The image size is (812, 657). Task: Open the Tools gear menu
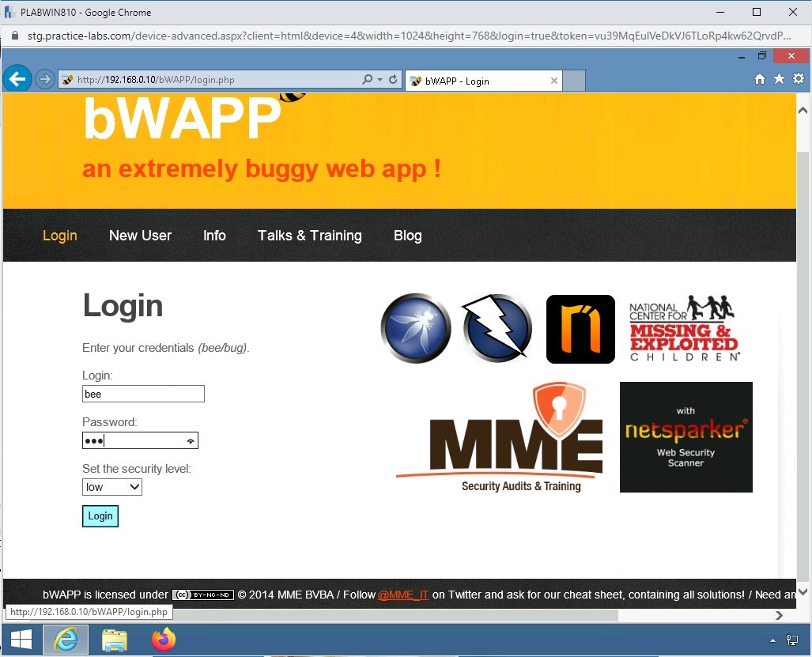[x=798, y=79]
